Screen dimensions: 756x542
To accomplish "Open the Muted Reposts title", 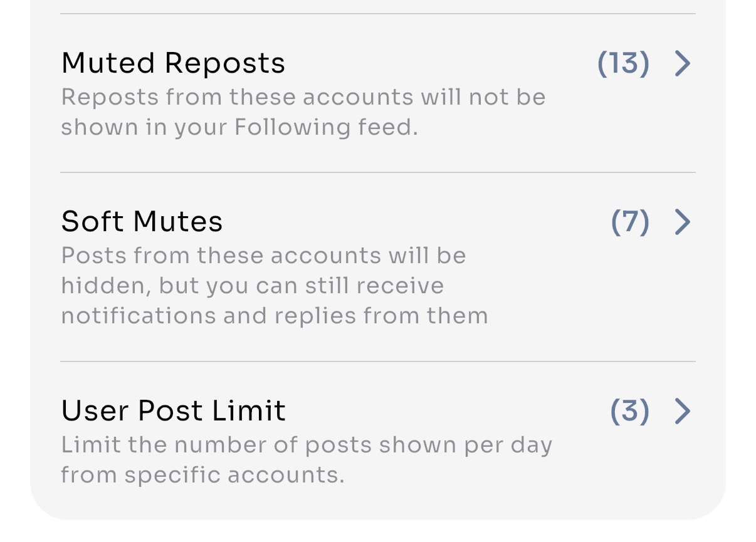I will click(173, 63).
